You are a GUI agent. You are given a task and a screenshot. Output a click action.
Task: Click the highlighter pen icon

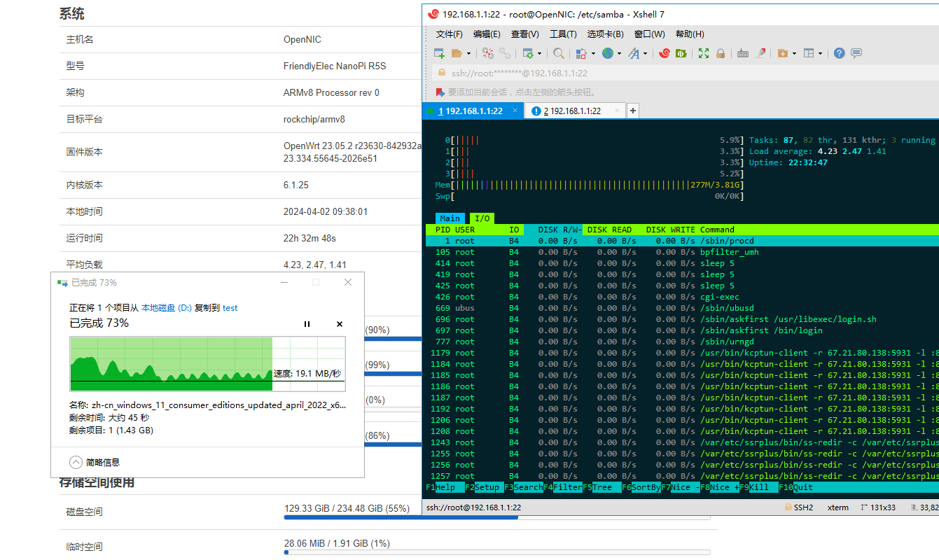pos(760,53)
